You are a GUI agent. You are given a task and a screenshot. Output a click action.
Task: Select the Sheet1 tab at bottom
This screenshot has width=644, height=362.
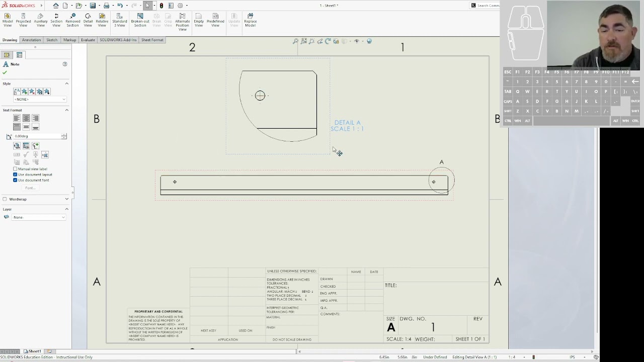(x=33, y=351)
